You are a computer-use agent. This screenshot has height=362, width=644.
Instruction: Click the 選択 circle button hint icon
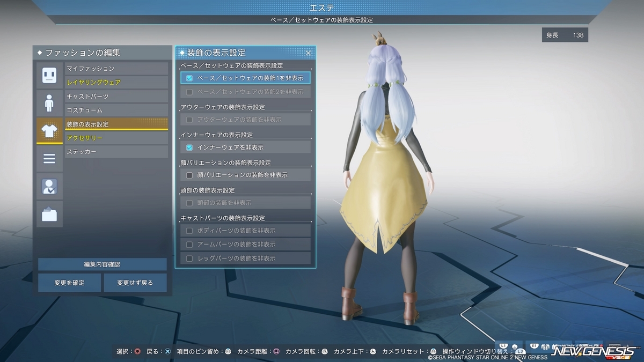tap(137, 352)
